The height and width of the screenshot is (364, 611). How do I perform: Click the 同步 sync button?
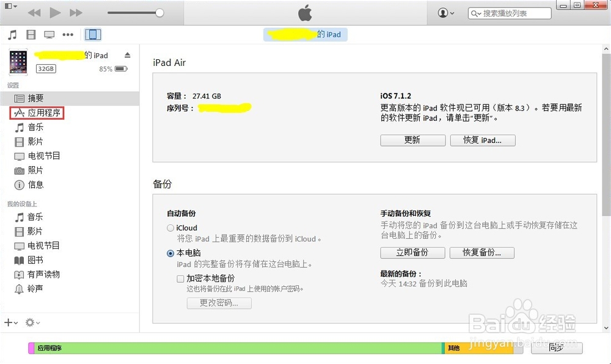[x=557, y=348]
